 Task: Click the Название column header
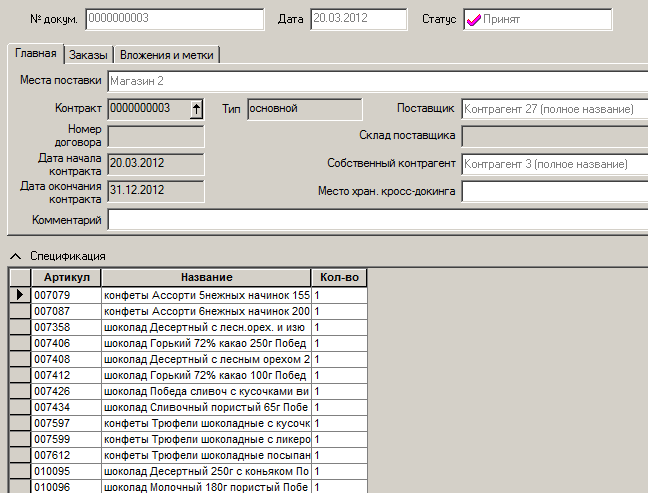206,278
